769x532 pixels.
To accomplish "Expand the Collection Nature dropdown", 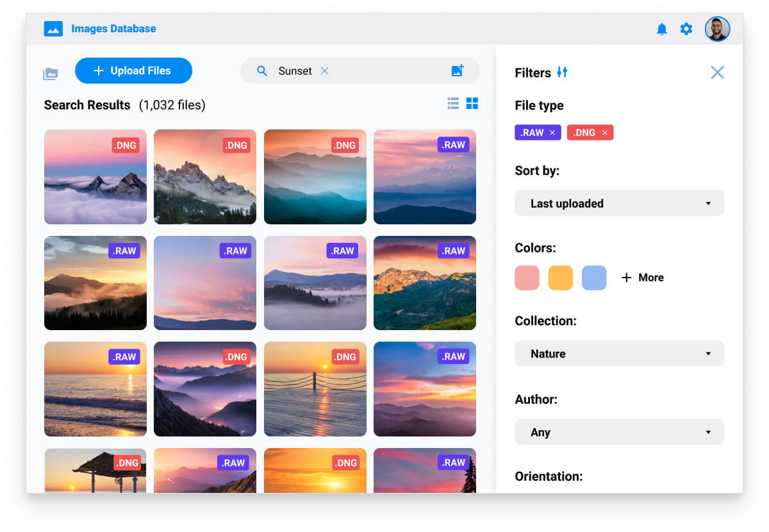I will [x=619, y=354].
